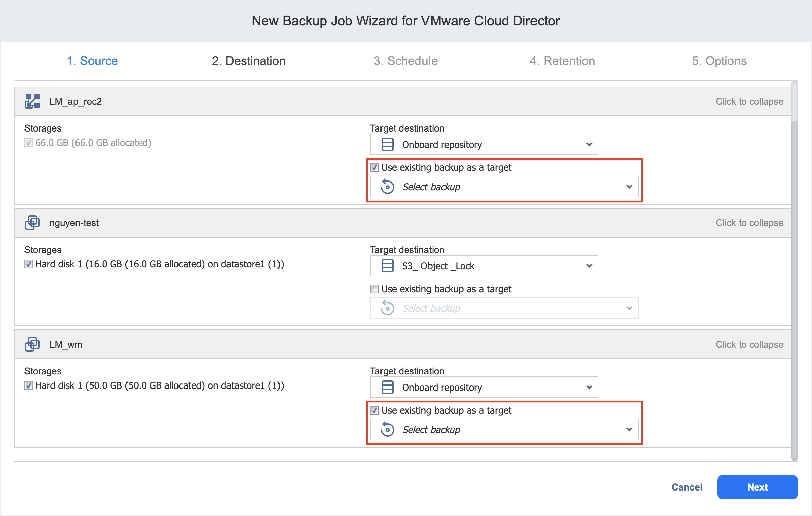Viewport: 812px width, 516px height.
Task: Click repository icon in LM_wm target destination
Action: click(387, 387)
